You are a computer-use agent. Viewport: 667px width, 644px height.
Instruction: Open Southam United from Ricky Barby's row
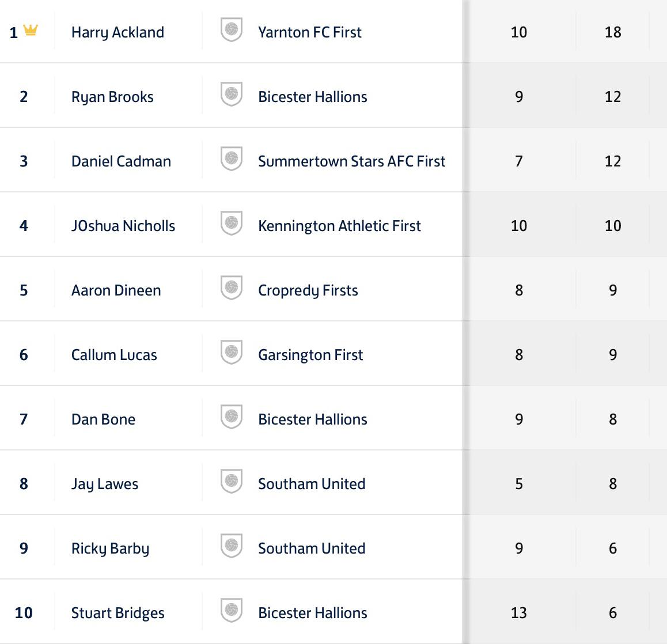point(312,548)
